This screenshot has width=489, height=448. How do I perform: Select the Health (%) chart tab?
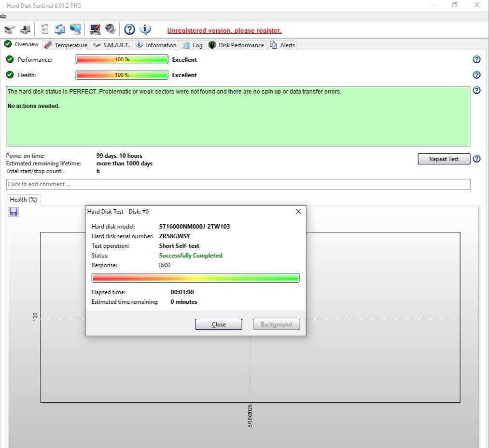coord(23,200)
